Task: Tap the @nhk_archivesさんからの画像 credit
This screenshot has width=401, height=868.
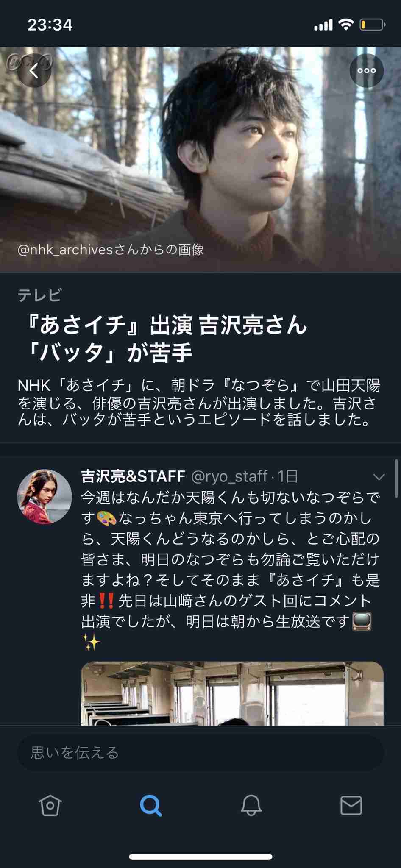Action: pos(111,250)
